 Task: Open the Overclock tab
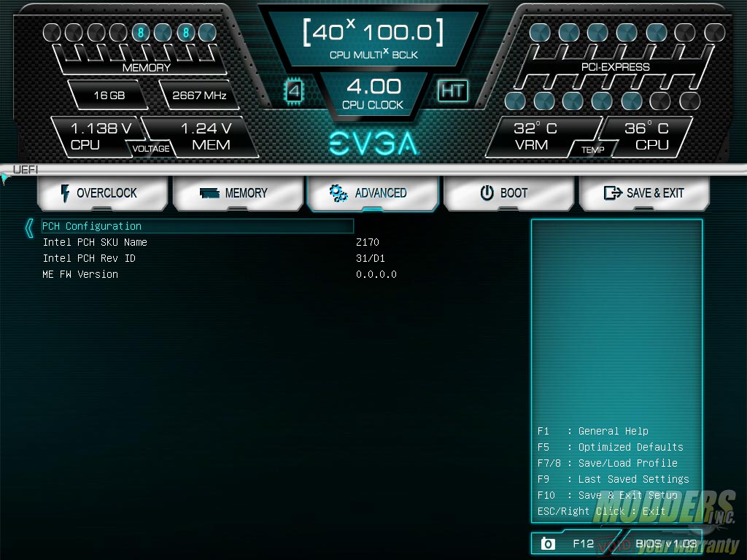click(x=102, y=193)
